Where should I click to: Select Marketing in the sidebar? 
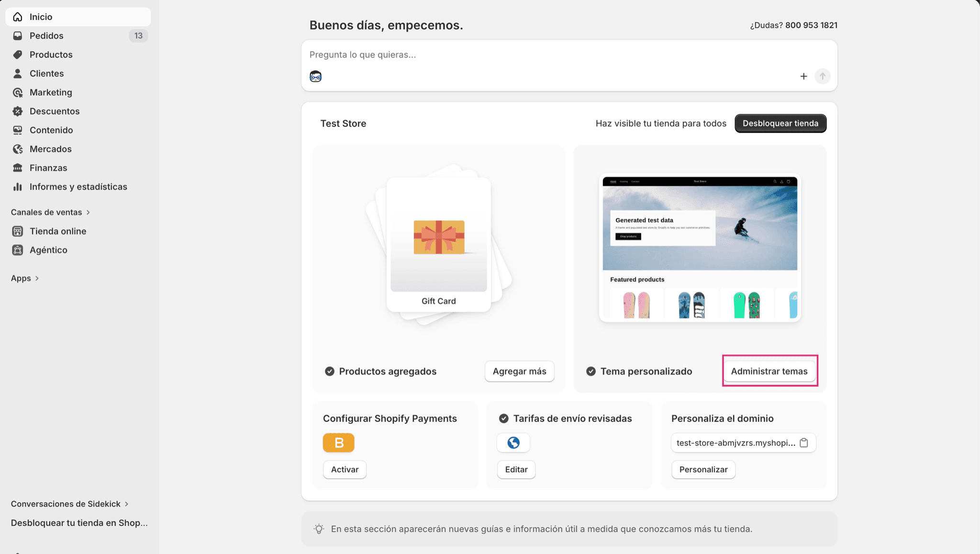point(78,92)
